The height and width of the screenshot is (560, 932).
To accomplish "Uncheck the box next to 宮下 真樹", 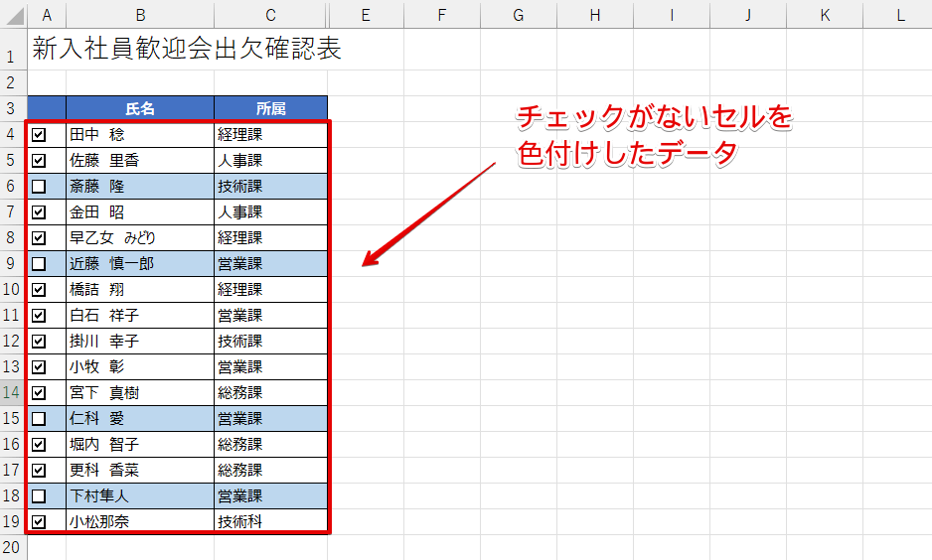I will coord(39,393).
